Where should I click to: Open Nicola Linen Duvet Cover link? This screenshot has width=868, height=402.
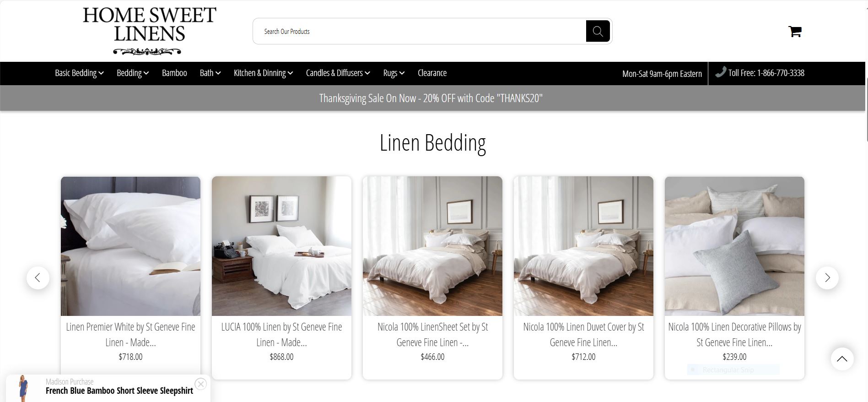pyautogui.click(x=583, y=334)
